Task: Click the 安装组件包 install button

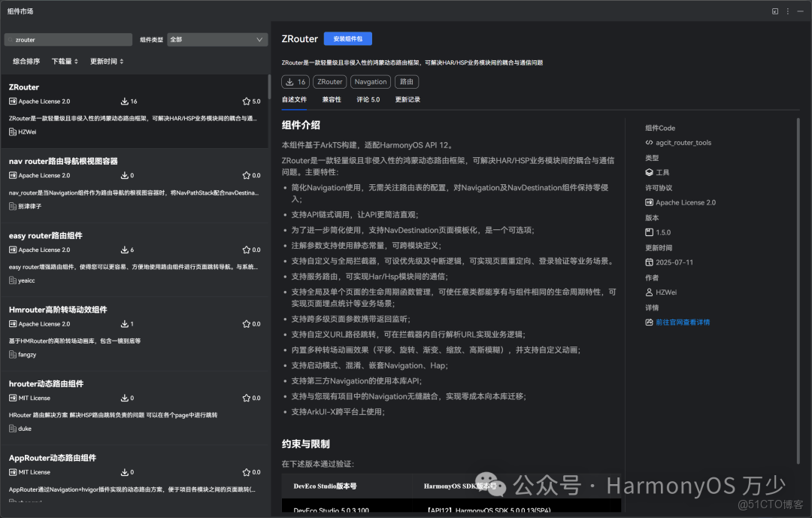Action: (x=347, y=38)
